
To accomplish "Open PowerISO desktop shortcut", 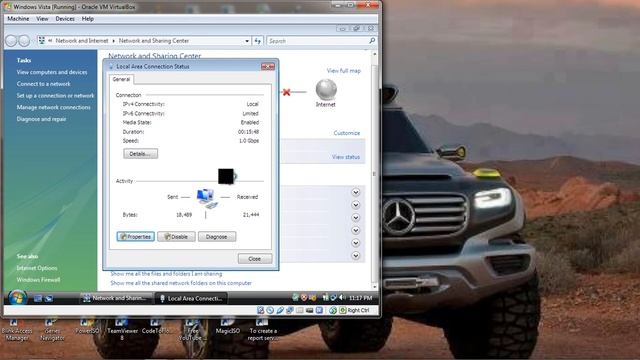I will [87, 328].
